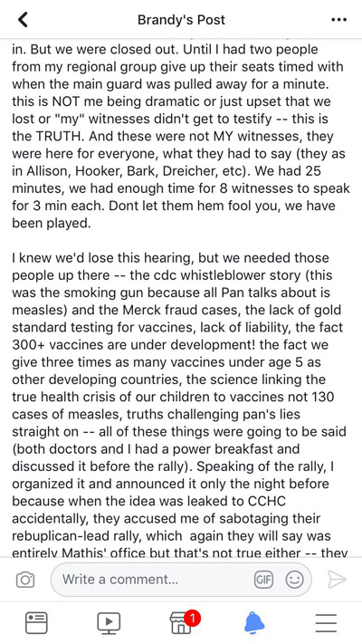This screenshot has width=362, height=644.
Task: Open the Notifications bell tab
Action: [x=254, y=622]
